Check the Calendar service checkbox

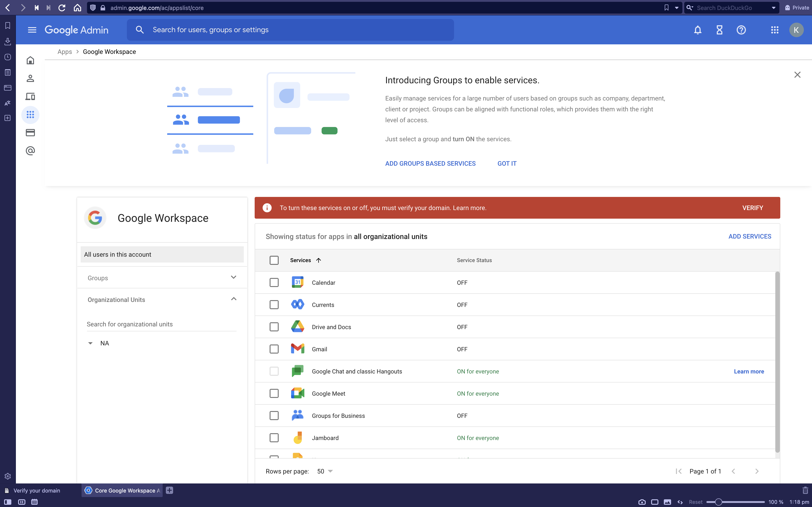click(x=274, y=283)
